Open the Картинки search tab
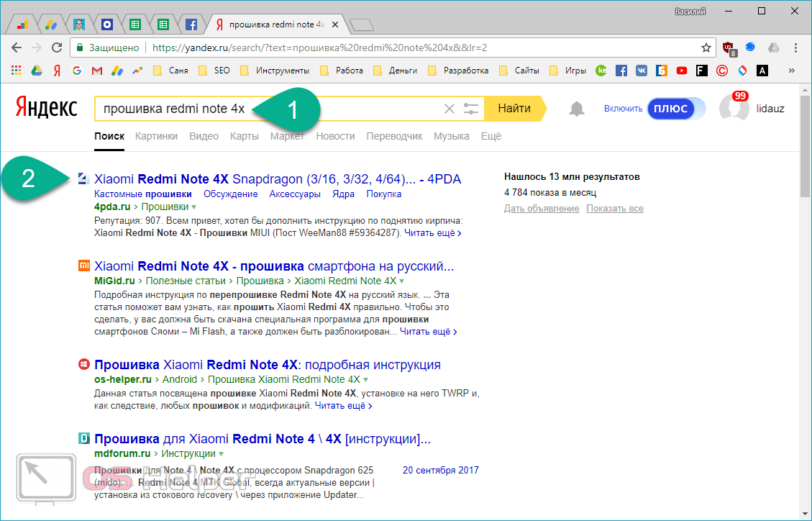The image size is (812, 521). (156, 136)
